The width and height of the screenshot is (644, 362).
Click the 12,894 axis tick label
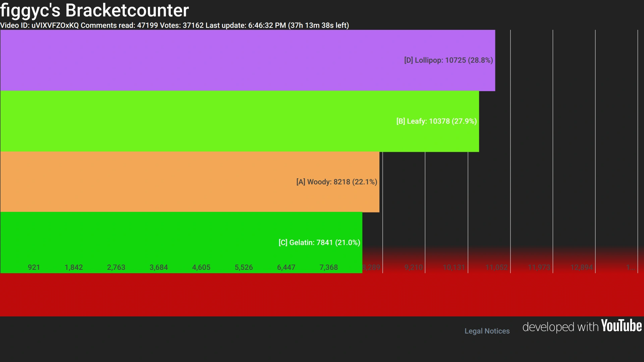(582, 267)
